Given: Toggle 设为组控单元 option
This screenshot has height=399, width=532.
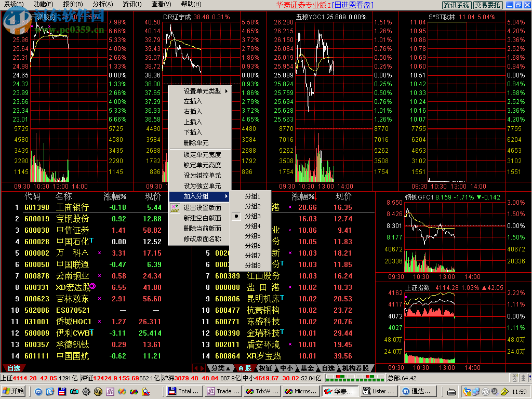Looking at the screenshot, I should tap(200, 176).
